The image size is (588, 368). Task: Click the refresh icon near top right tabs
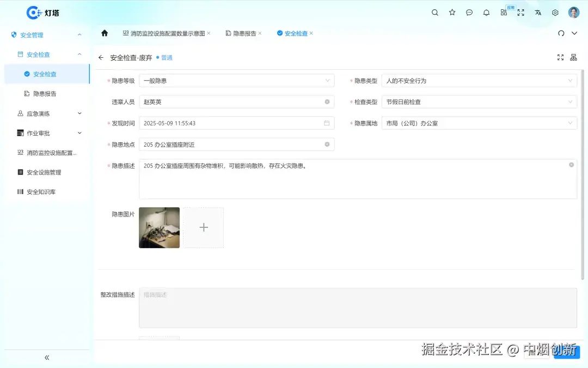coord(561,33)
